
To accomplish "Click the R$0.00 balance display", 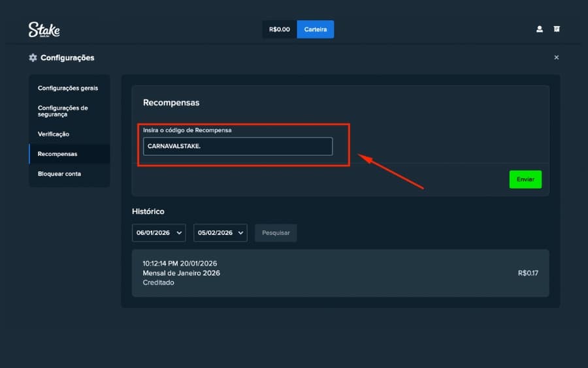I will coord(280,29).
